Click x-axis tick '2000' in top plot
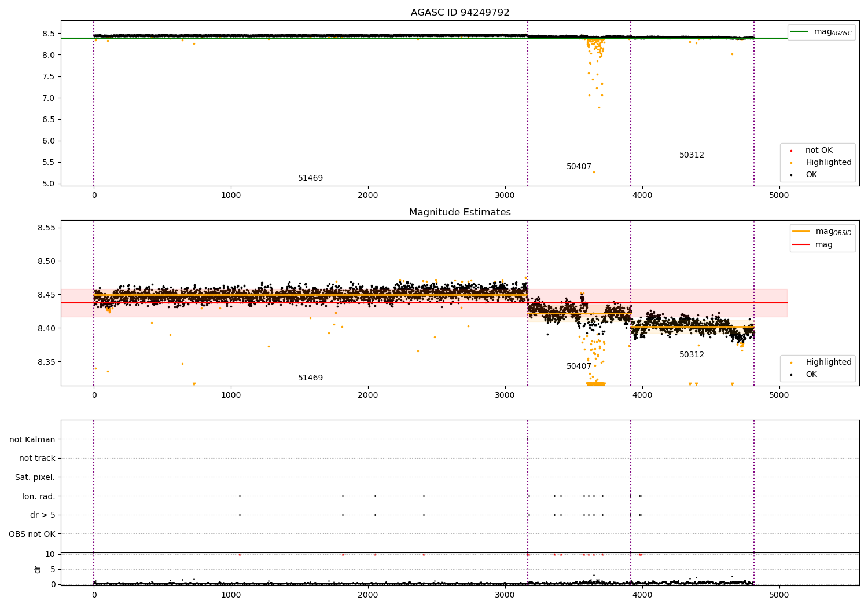This screenshot has height=608, width=868. coord(368,196)
